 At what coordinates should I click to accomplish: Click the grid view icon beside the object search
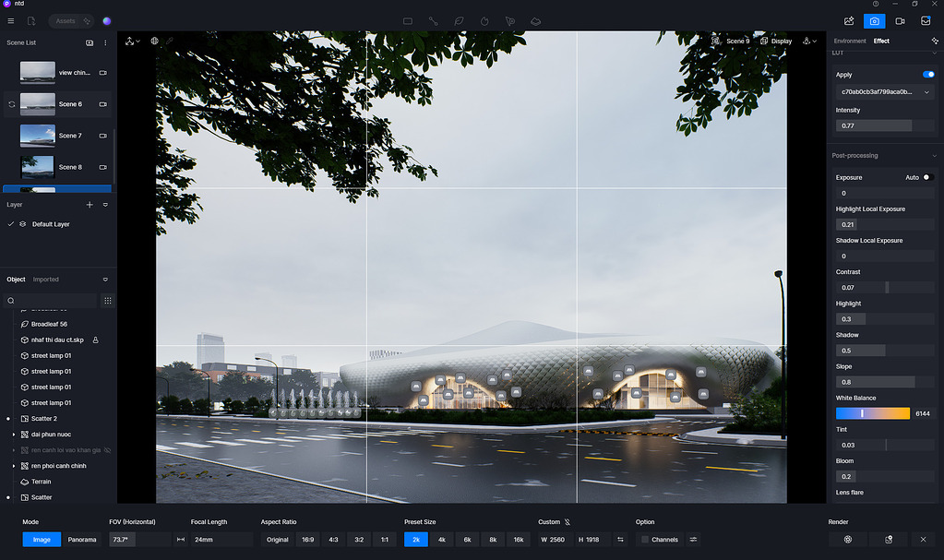(x=108, y=300)
